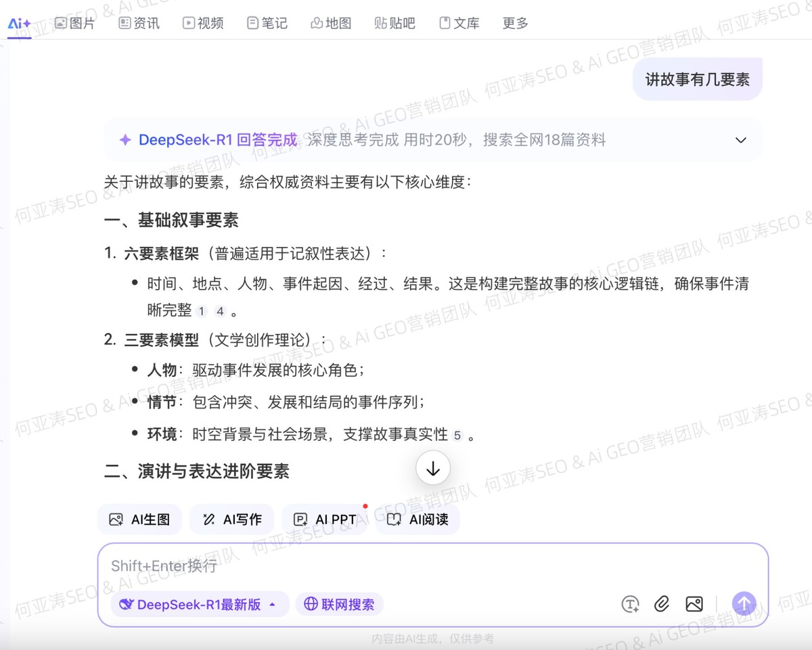
Task: Open citation 4 after 晰完整
Action: 220,311
